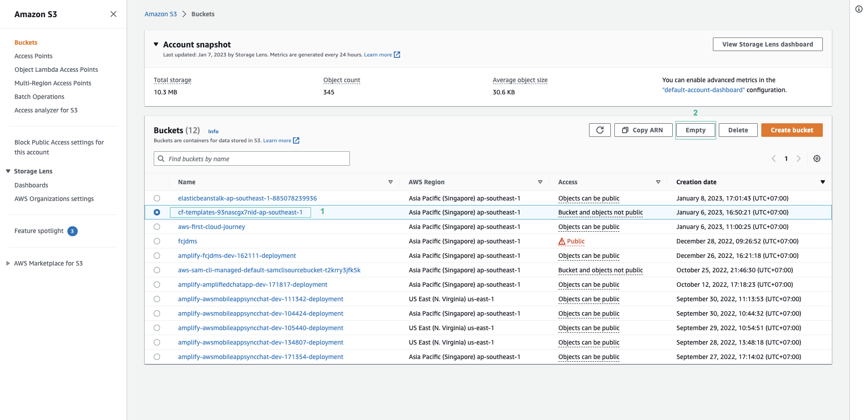Open amplify-awsmobileappsyncchat-dev-104424-deployment bucket
The width and height of the screenshot is (868, 420).
(x=261, y=313)
